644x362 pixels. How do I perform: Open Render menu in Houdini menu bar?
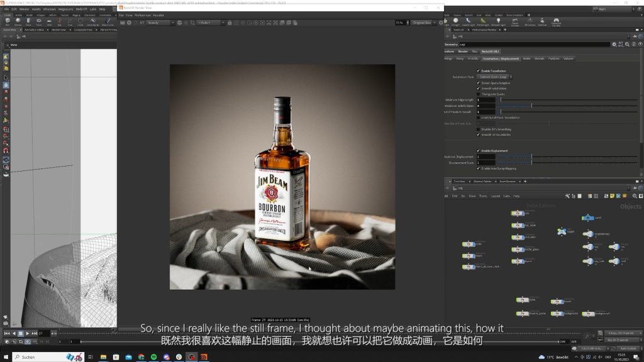click(x=25, y=9)
